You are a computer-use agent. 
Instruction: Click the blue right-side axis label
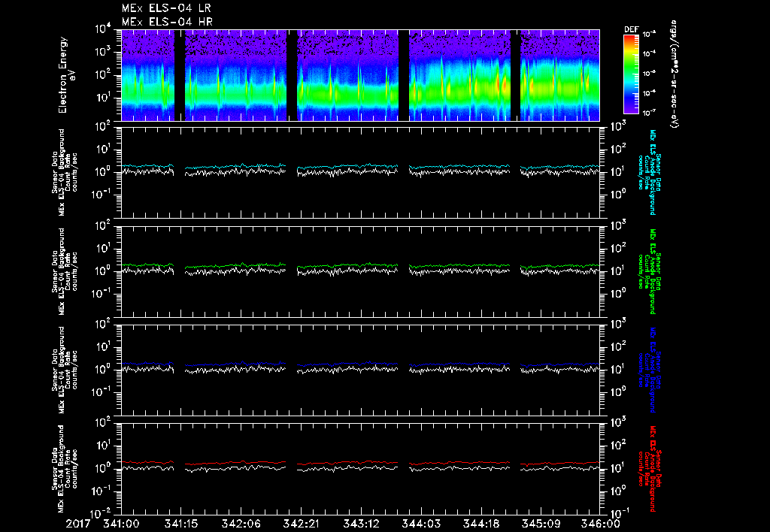pyautogui.click(x=649, y=370)
